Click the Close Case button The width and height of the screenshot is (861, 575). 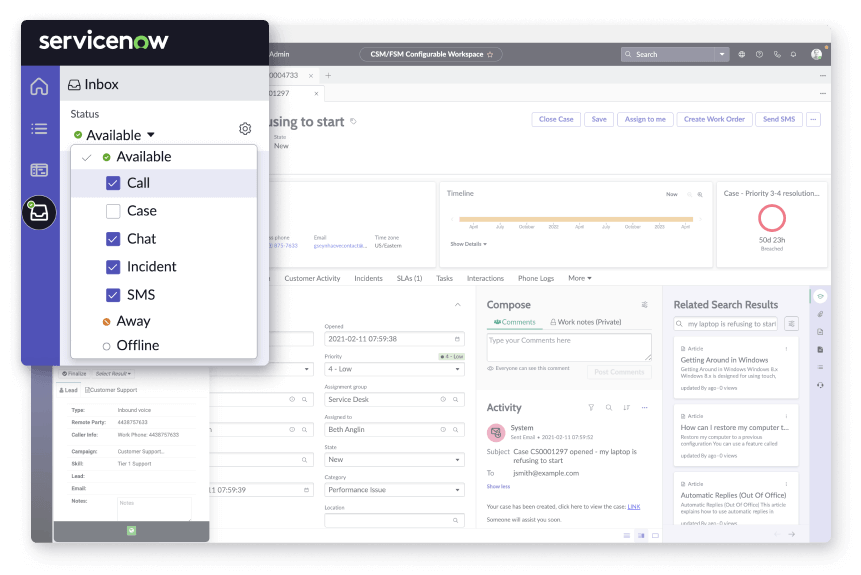pyautogui.click(x=556, y=119)
